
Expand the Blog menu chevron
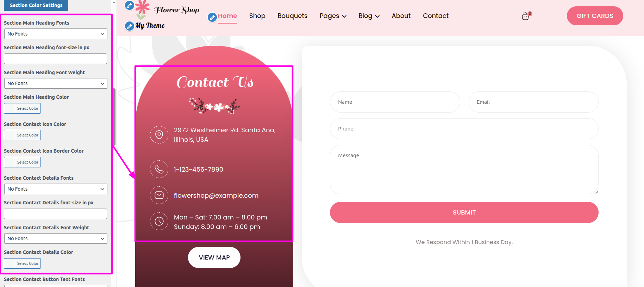[377, 16]
